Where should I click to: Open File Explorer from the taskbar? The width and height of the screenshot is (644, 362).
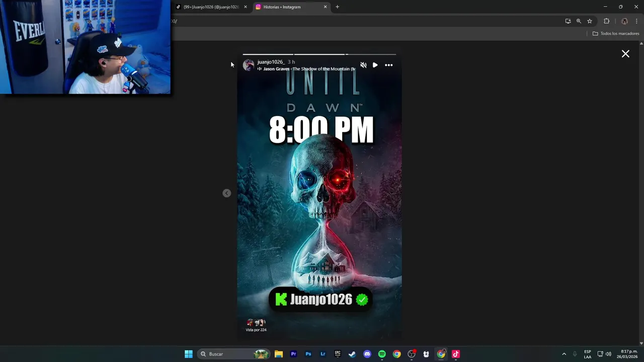(279, 354)
